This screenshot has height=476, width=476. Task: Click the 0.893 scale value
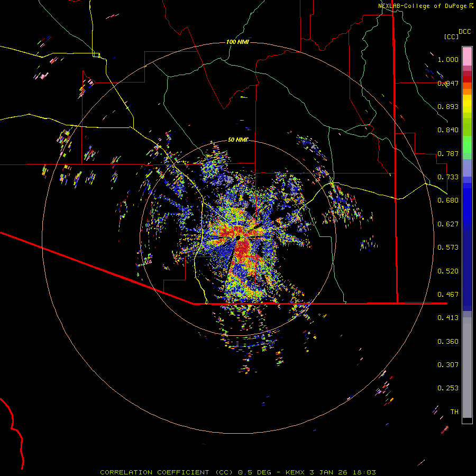[448, 106]
